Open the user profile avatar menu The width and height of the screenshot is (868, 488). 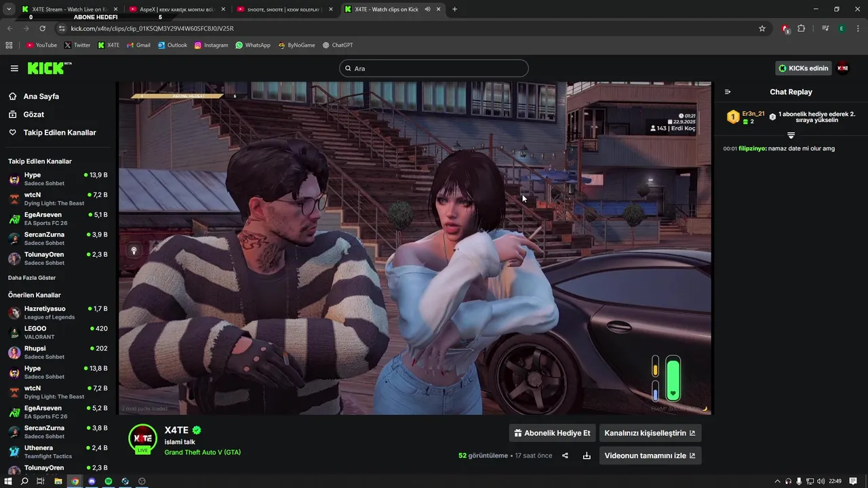point(843,68)
